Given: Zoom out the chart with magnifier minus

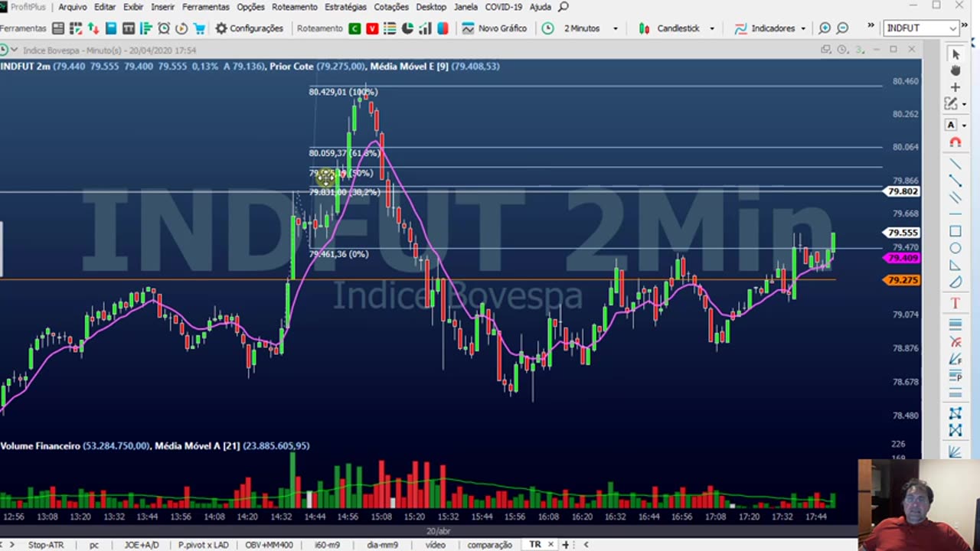Looking at the screenshot, I should point(842,28).
